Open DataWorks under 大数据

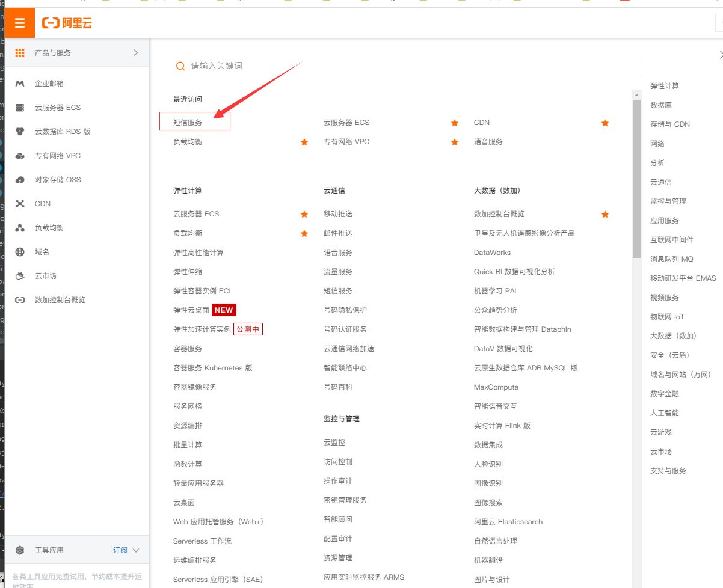(x=492, y=253)
